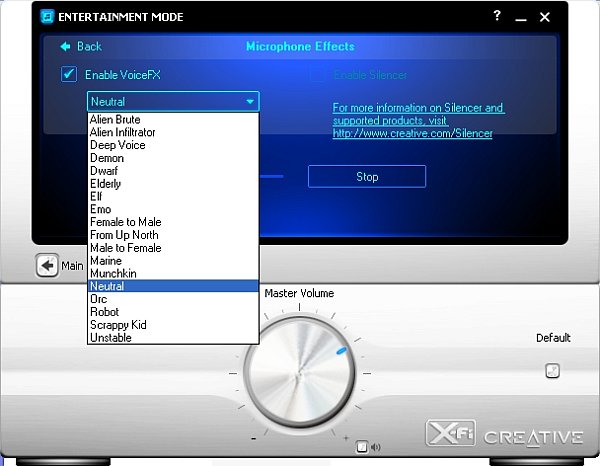
Task: Click the Neutral combo box field
Action: pos(173,101)
